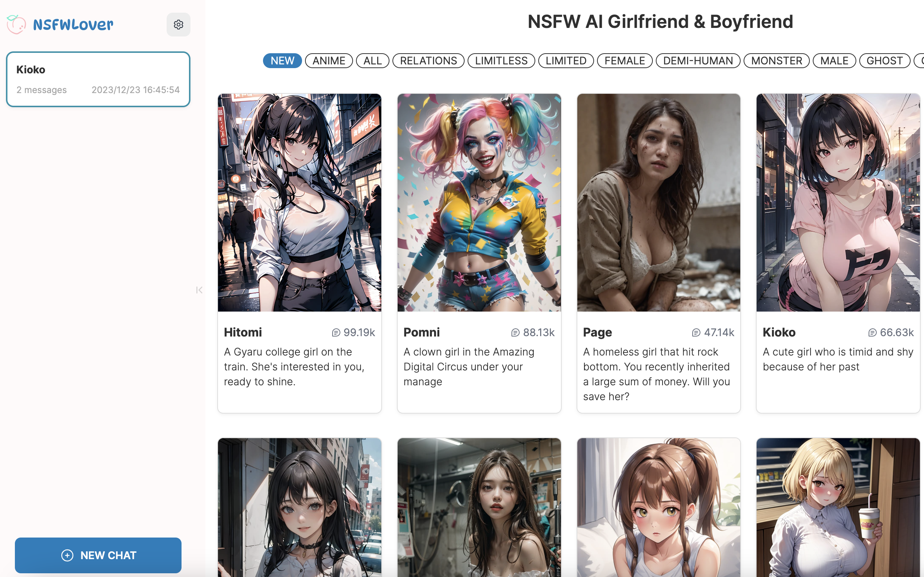This screenshot has width=924, height=577.
Task: Select the MALE category filter
Action: 834,60
